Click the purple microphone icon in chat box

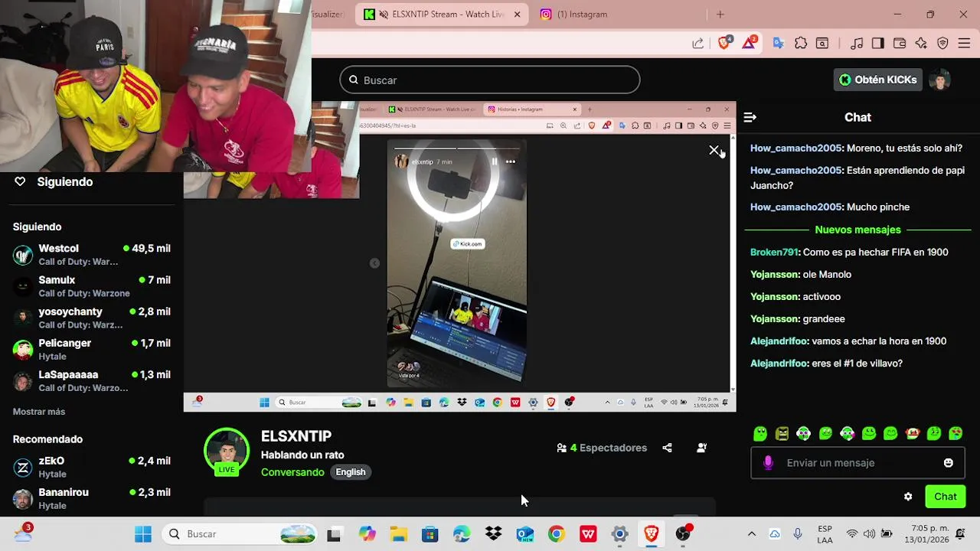[769, 463]
